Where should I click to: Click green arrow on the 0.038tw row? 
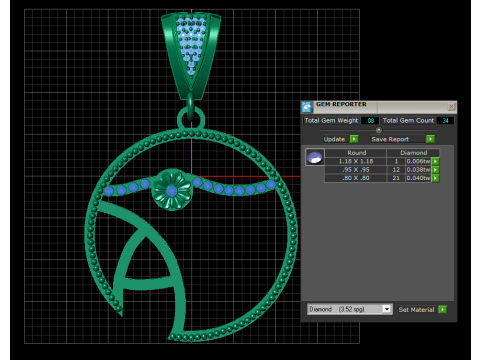coord(435,170)
